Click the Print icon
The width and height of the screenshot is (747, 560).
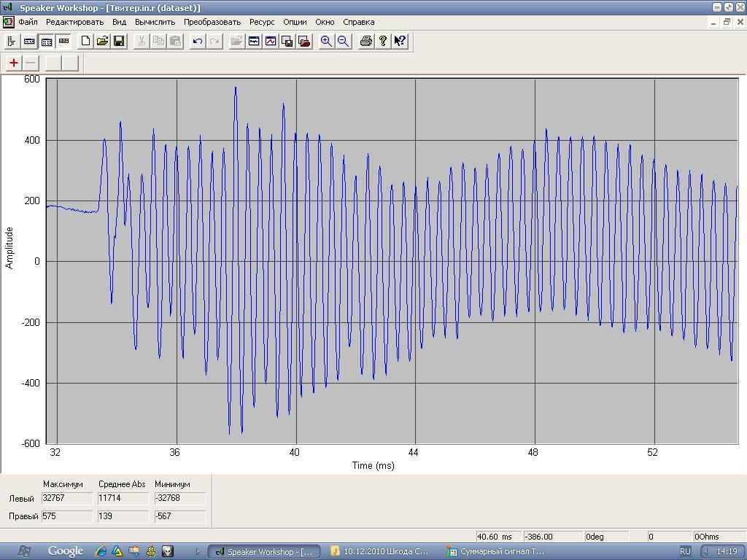tap(366, 42)
